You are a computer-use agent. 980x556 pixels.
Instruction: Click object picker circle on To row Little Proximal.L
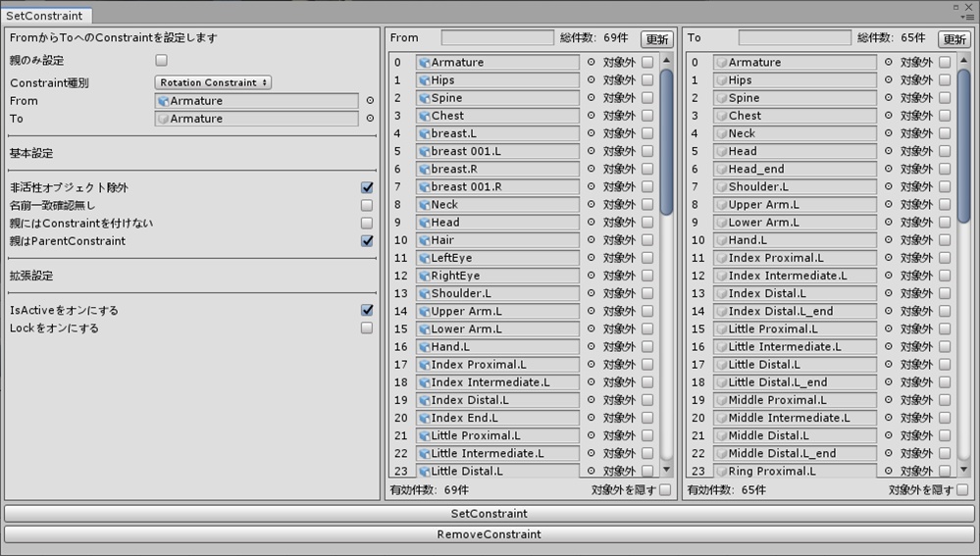coord(889,329)
